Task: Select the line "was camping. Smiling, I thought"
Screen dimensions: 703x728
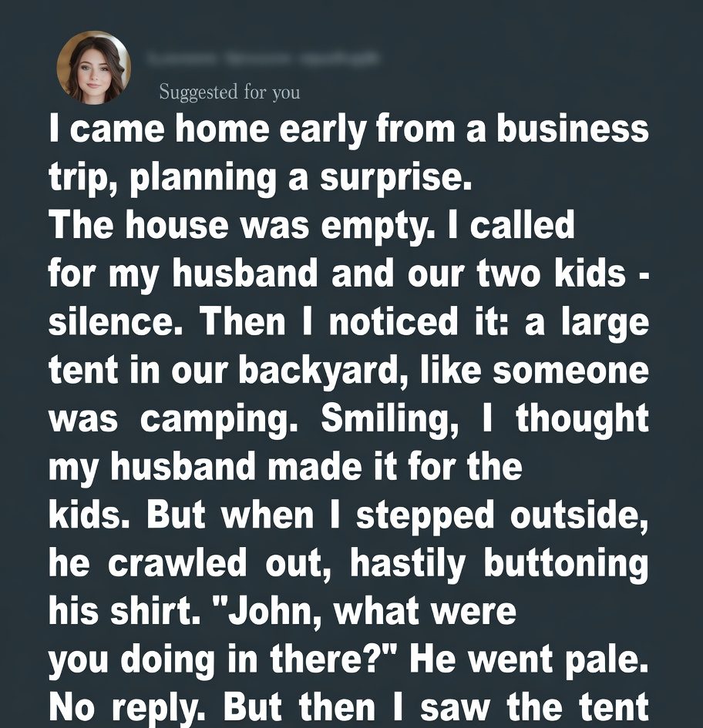Action: (348, 419)
